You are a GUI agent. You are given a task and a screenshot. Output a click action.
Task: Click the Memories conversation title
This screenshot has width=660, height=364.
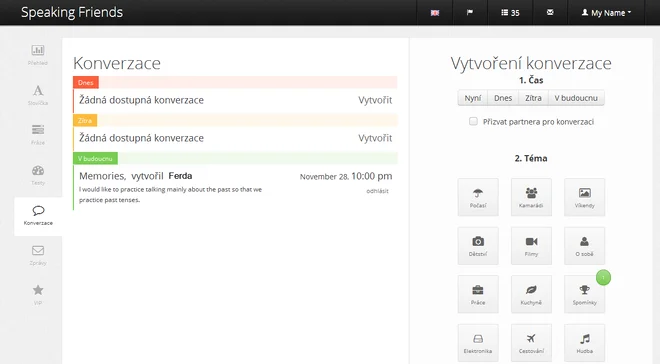tap(102, 176)
